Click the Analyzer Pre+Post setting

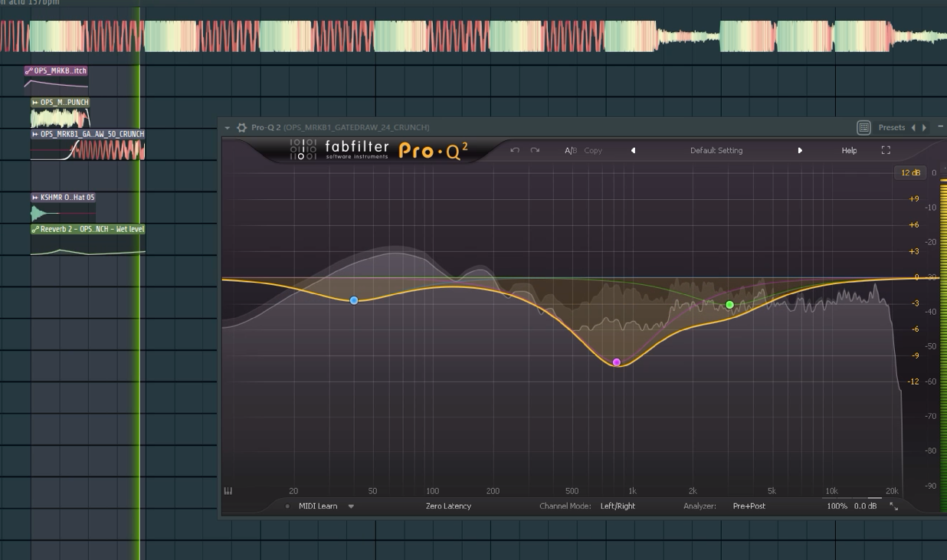coord(749,506)
